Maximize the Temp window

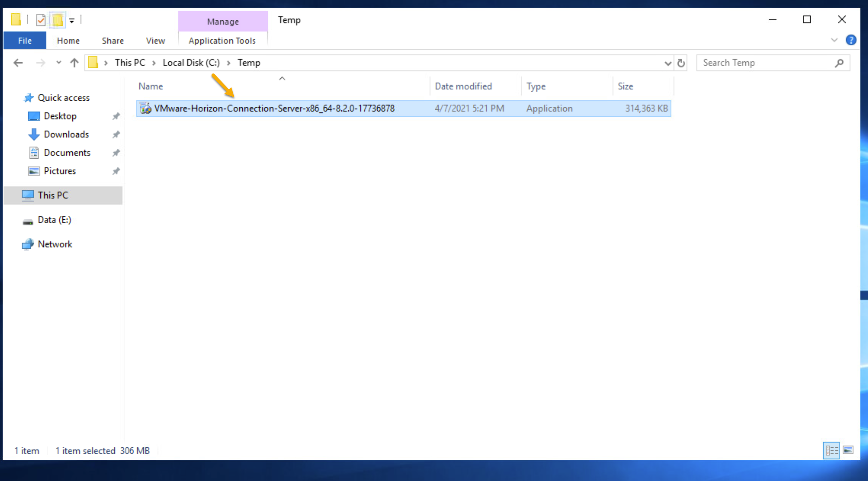point(807,20)
